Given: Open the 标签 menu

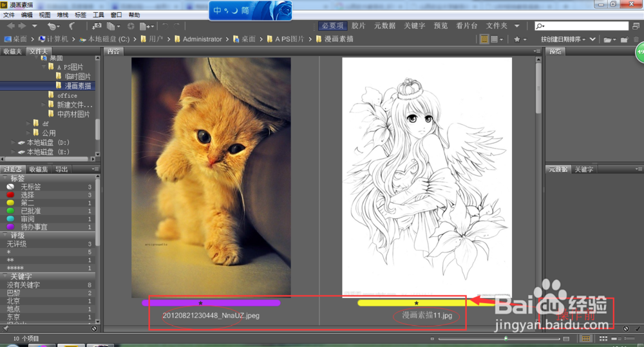Looking at the screenshot, I should 80,15.
